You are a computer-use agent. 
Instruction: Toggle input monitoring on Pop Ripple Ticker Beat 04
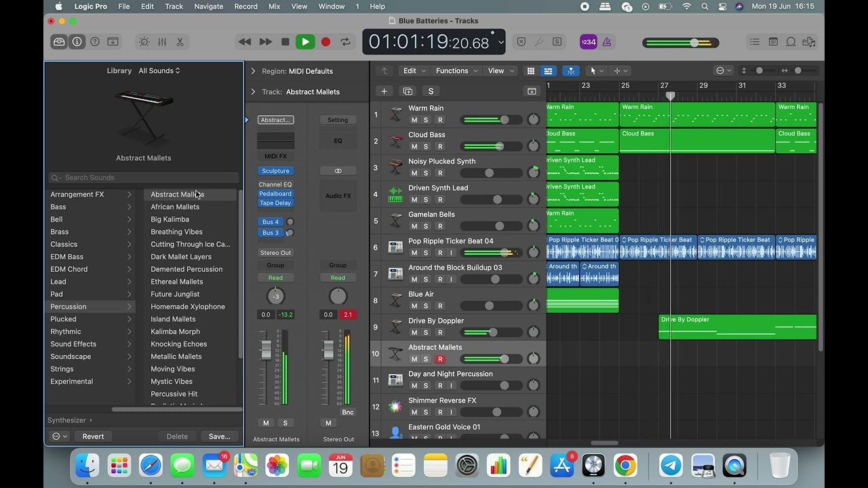452,253
